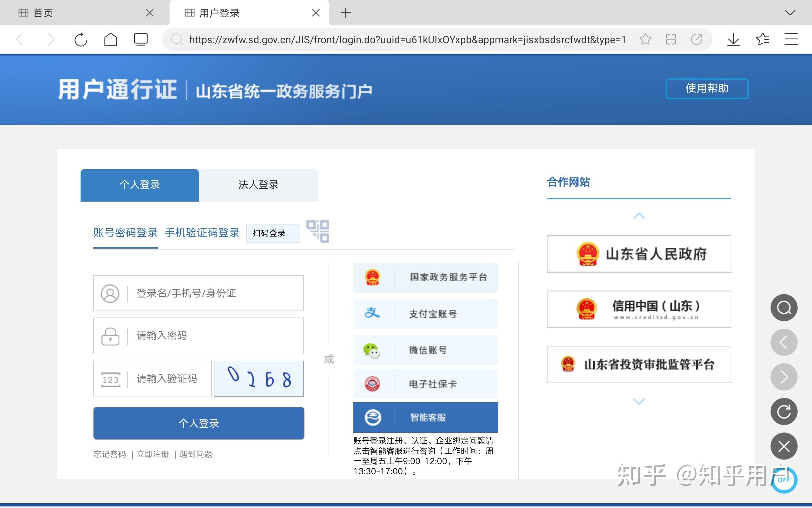
Task: Open the 使用帮助 help button
Action: tap(707, 89)
